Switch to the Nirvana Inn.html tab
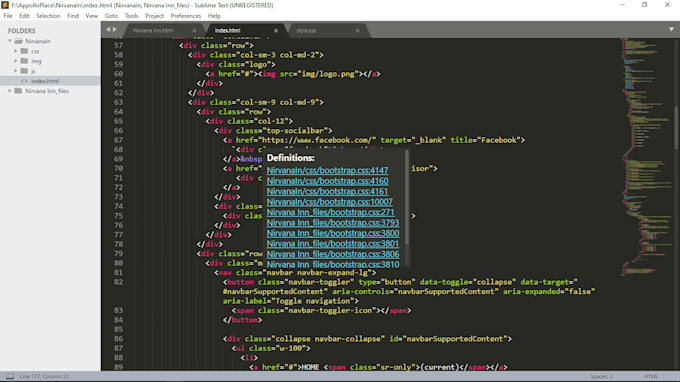 pyautogui.click(x=153, y=30)
